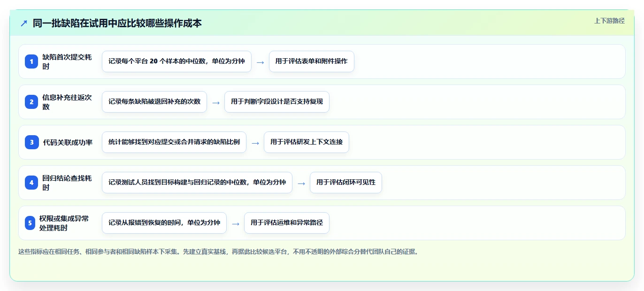Viewport: 644px width, 291px height.
Task: Click the arrow before 用于评估运维和异常路径
Action: pos(235,223)
